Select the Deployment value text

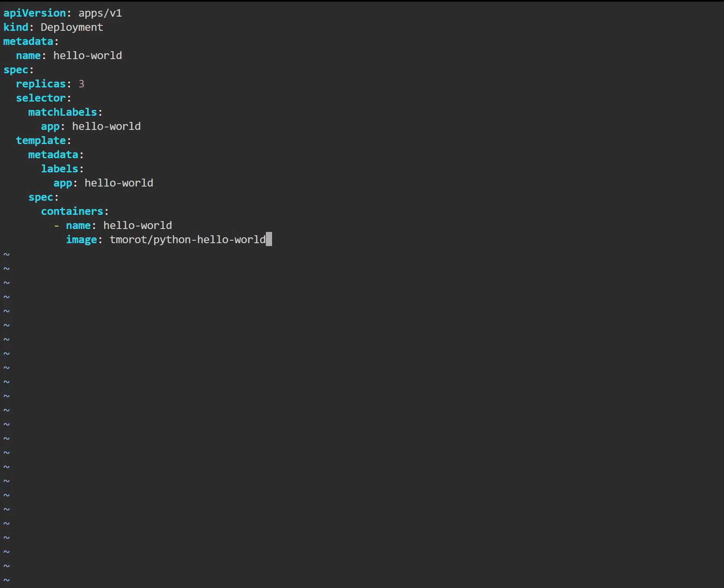tap(72, 27)
